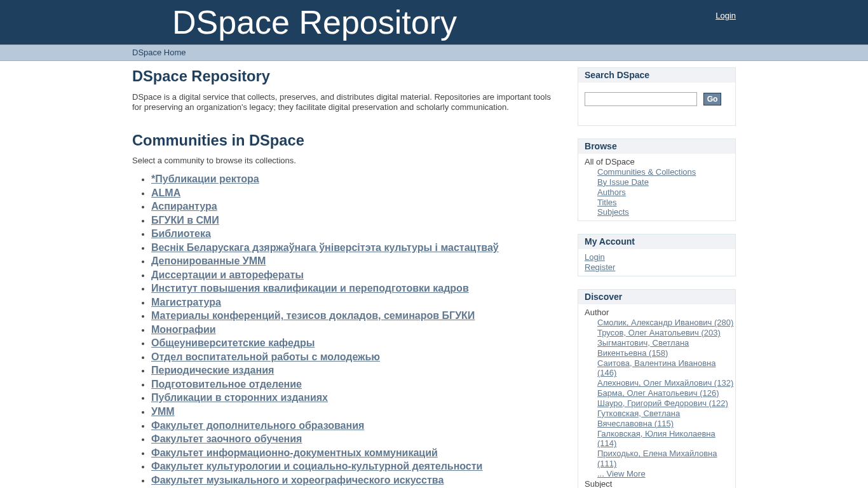This screenshot has height=488, width=868.
Task: Open Диссертации и авторефераты community
Action: pyautogui.click(x=227, y=275)
